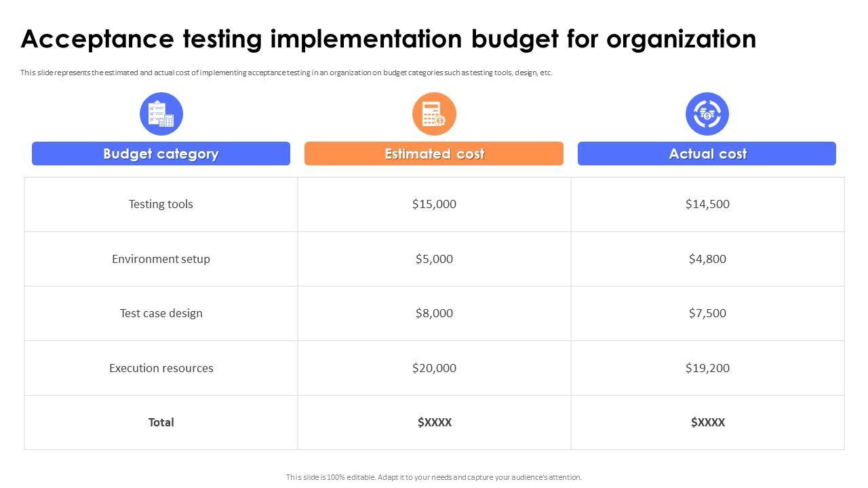The image size is (868, 488).
Task: Select the Environment setup cell
Action: tap(161, 259)
